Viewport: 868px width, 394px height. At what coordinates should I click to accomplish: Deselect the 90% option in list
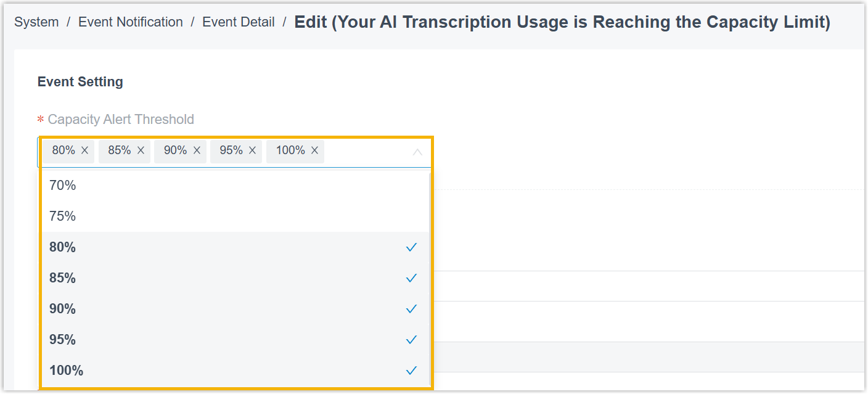click(63, 309)
